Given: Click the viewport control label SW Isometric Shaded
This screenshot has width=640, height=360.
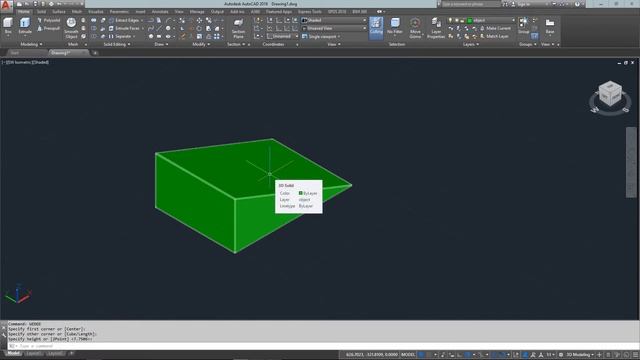Looking at the screenshot, I should click(25, 62).
